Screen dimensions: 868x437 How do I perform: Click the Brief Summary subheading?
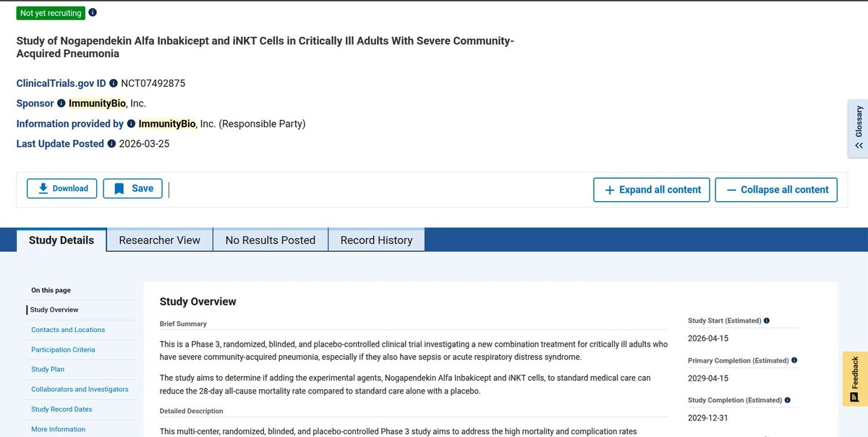pyautogui.click(x=183, y=324)
